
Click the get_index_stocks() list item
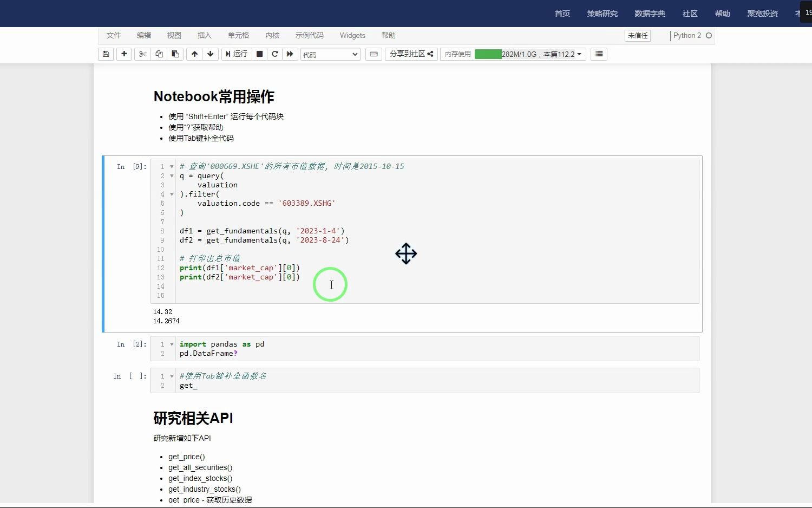200,478
